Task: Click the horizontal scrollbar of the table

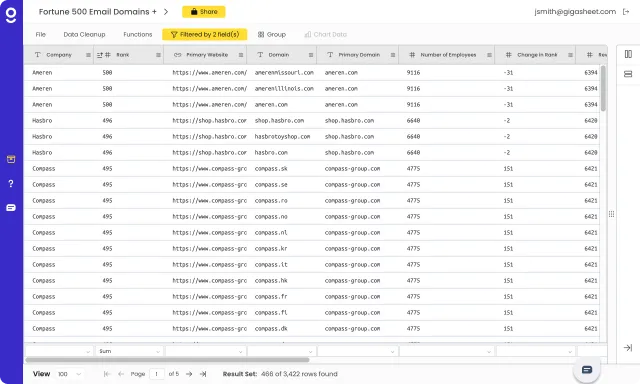Action: point(167,360)
